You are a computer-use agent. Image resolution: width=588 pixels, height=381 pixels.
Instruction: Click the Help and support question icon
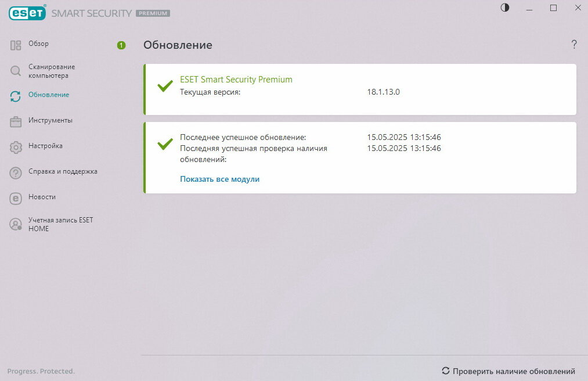point(16,172)
